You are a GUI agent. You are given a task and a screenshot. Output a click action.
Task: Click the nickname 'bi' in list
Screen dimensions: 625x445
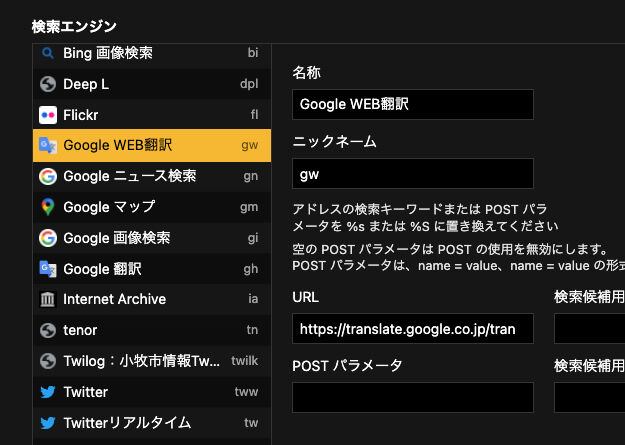(253, 53)
